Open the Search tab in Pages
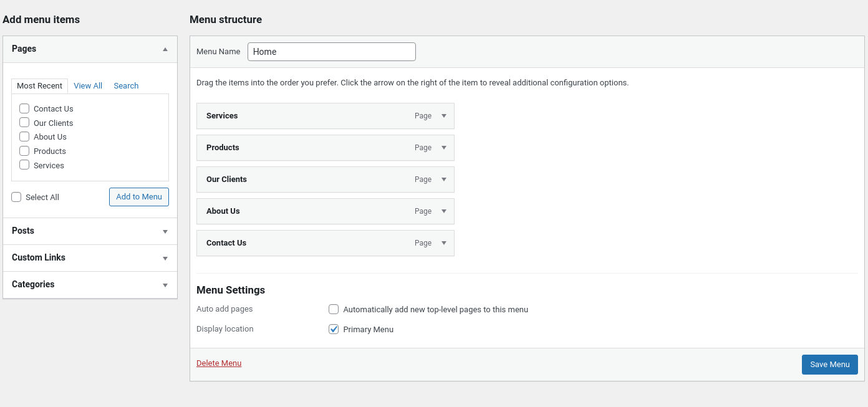This screenshot has width=868, height=407. (126, 86)
